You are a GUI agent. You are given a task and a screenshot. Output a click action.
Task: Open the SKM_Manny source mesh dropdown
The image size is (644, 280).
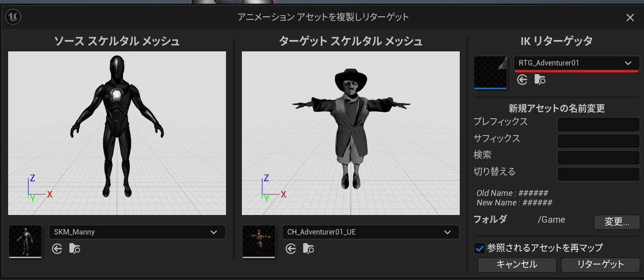(x=137, y=232)
